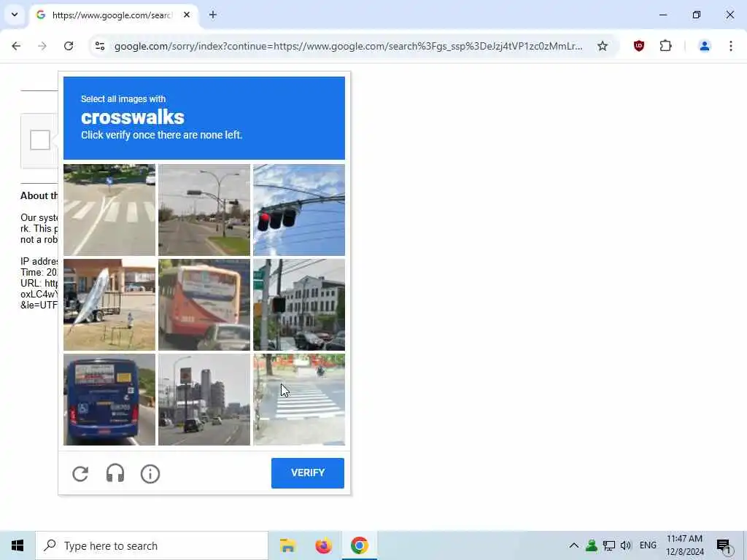The height and width of the screenshot is (560, 747).
Task: Open the Chrome profile menu
Action: click(x=704, y=46)
